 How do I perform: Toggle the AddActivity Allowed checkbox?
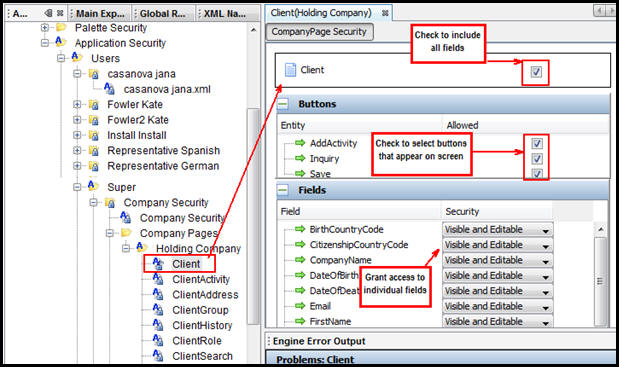[536, 143]
